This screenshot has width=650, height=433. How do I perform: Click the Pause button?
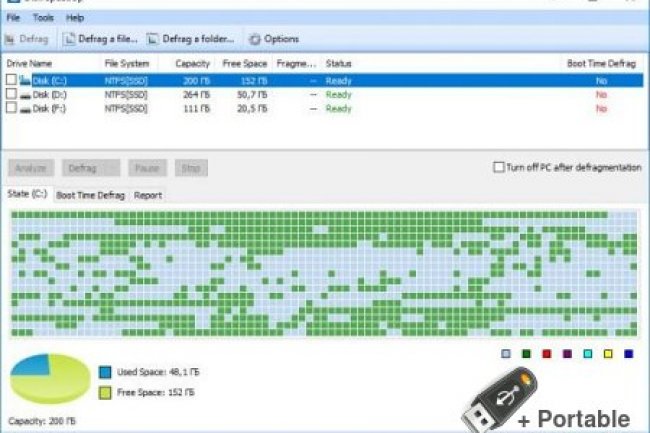tap(147, 168)
